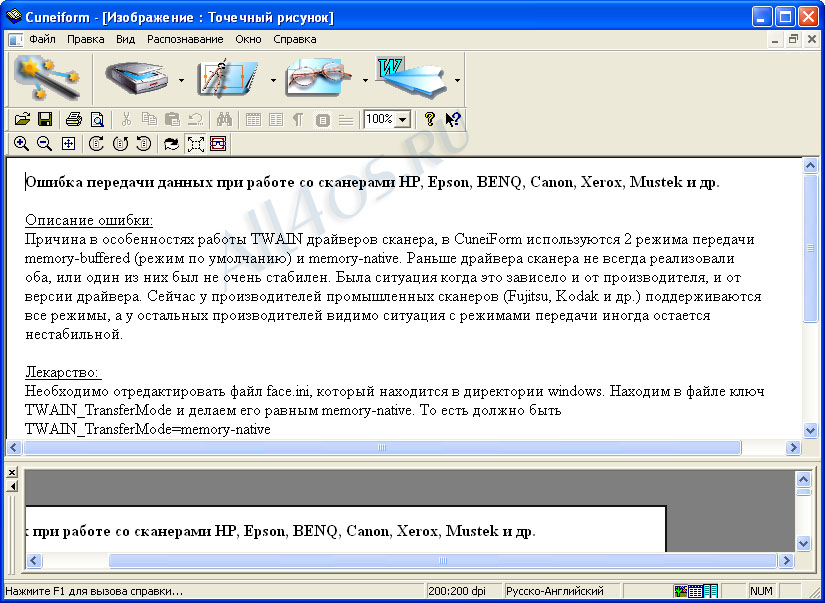Image resolution: width=825 pixels, height=603 pixels.
Task: Expand the scanner button dropdown arrow
Action: 182,80
